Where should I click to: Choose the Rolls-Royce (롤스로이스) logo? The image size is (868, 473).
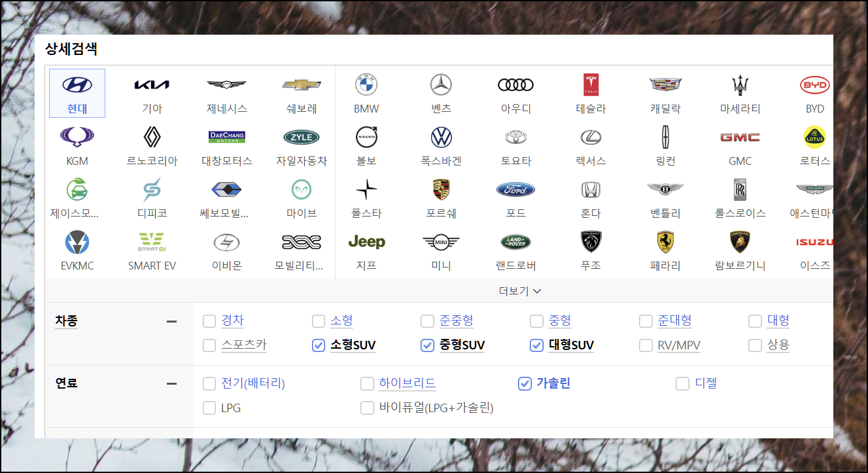[740, 189]
